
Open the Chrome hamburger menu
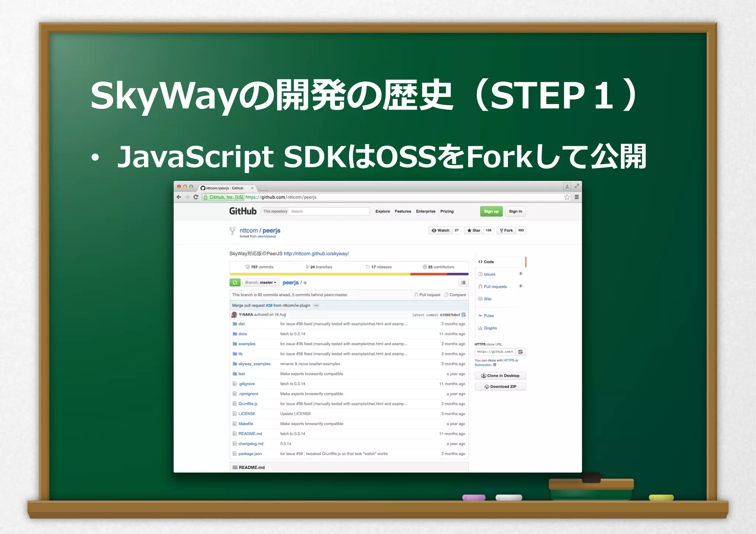pos(576,197)
